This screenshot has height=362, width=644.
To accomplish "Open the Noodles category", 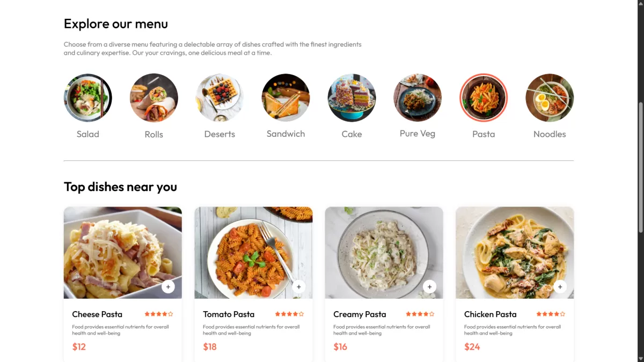I will (x=550, y=98).
